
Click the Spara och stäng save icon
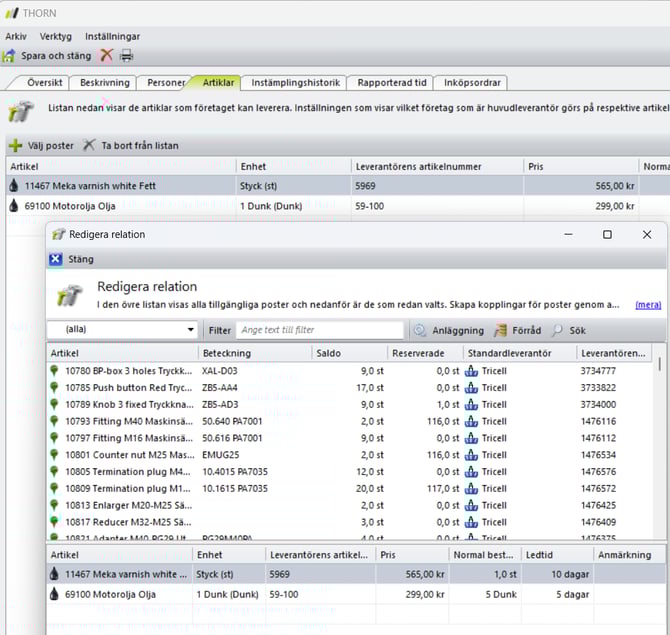[x=9, y=56]
